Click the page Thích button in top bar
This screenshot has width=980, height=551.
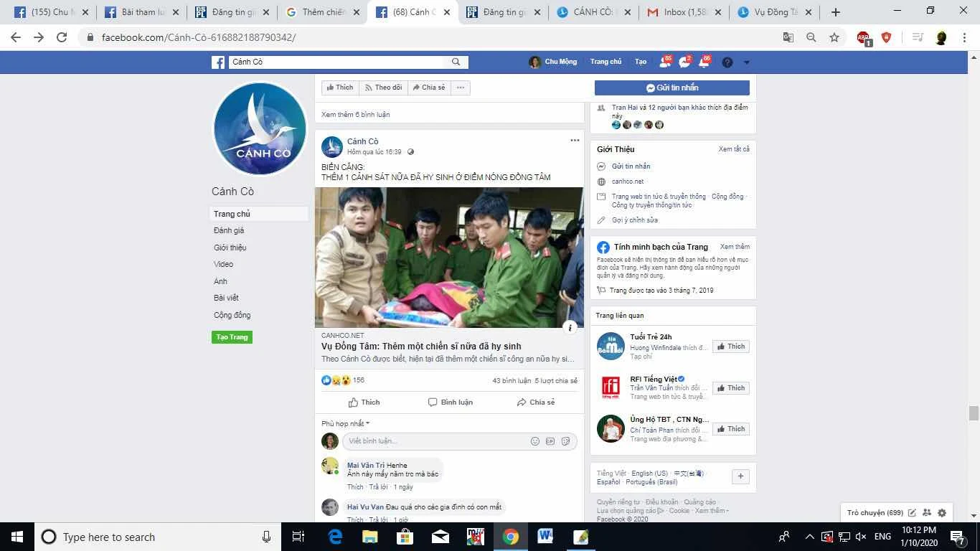(x=339, y=88)
